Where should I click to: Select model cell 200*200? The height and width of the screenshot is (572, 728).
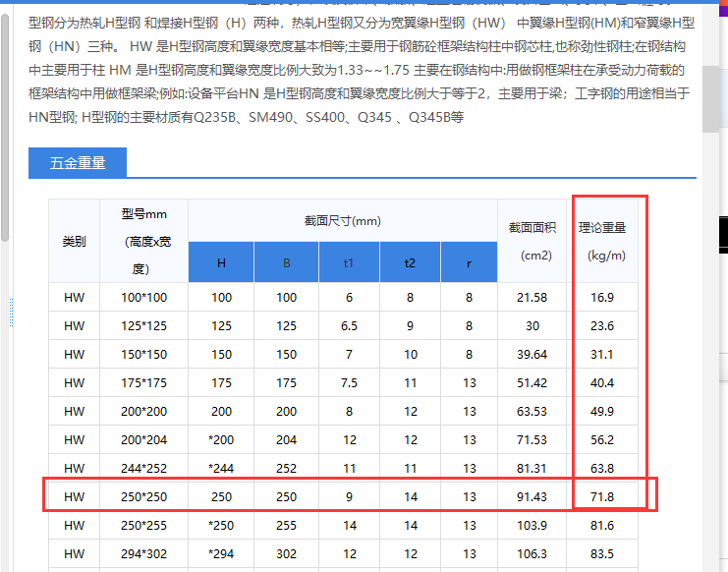[143, 411]
